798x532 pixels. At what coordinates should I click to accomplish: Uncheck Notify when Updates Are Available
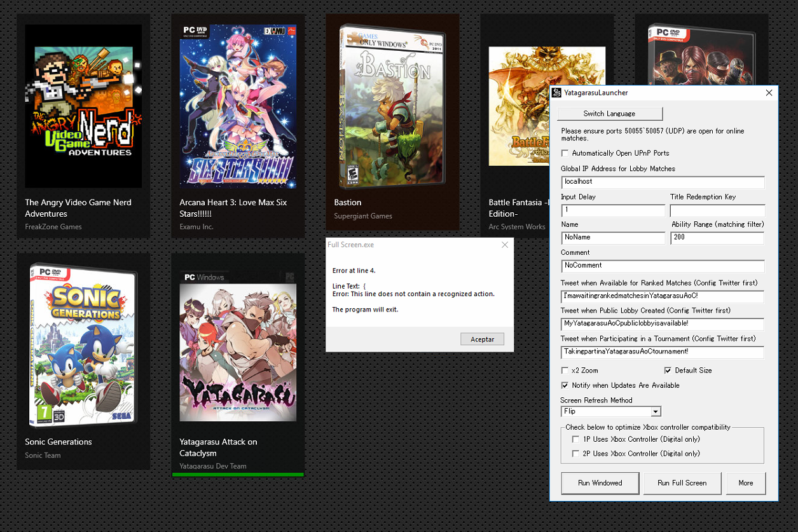pyautogui.click(x=565, y=386)
